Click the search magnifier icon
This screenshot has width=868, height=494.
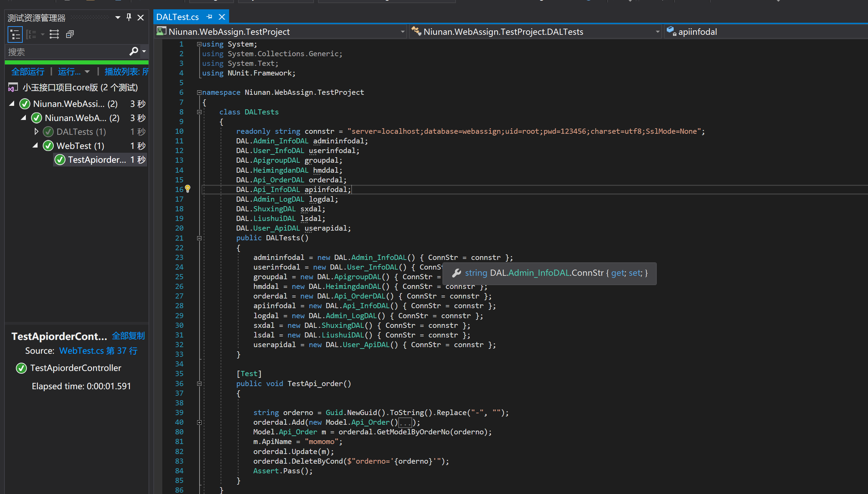pyautogui.click(x=134, y=52)
